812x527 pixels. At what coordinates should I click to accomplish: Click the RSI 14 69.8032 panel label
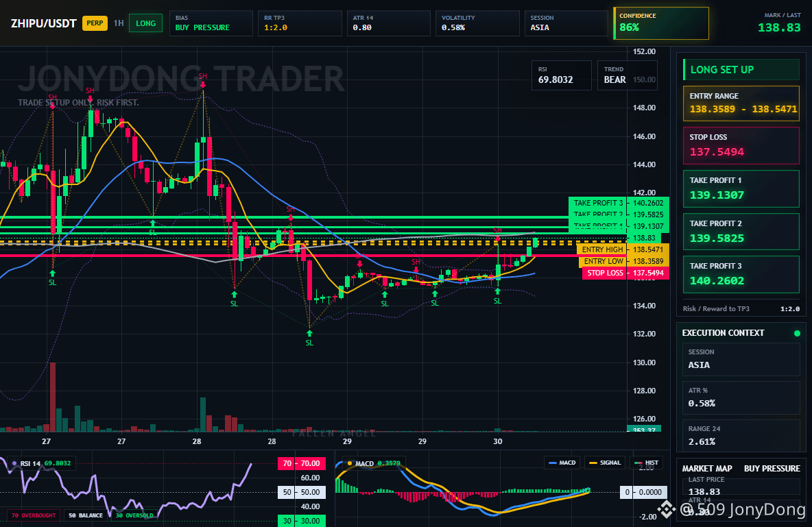point(41,463)
